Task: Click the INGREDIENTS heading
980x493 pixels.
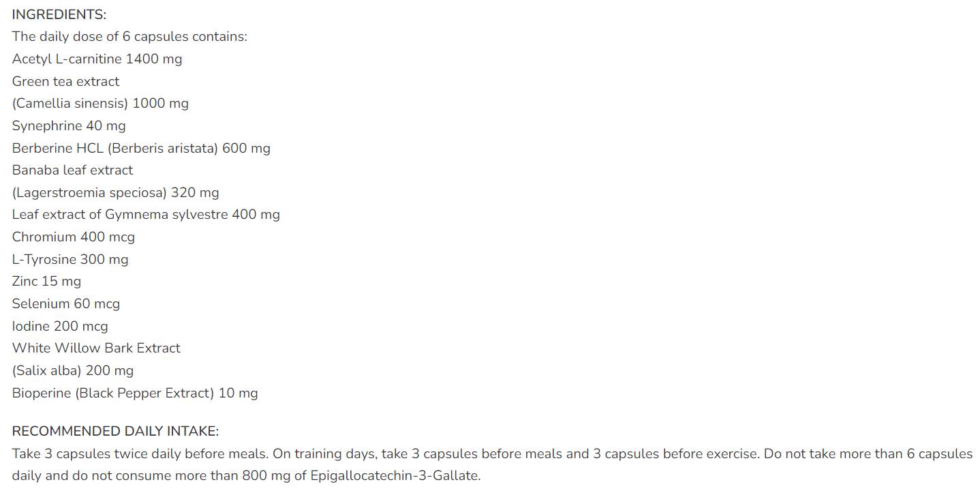Action: pos(59,14)
